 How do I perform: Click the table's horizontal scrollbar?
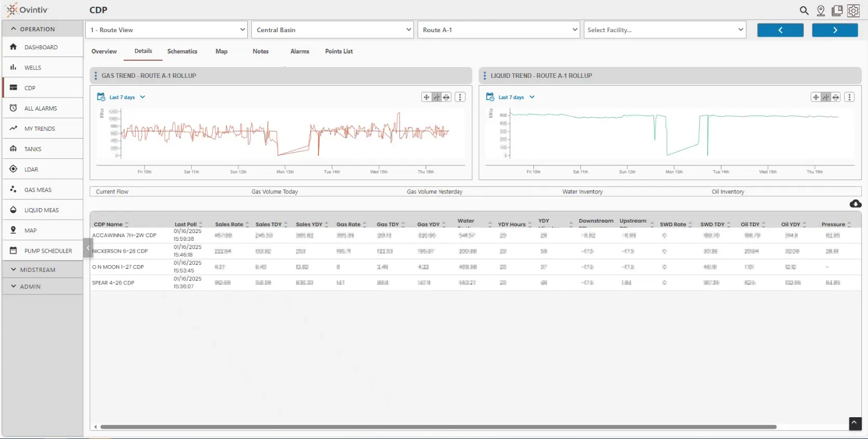[438, 427]
